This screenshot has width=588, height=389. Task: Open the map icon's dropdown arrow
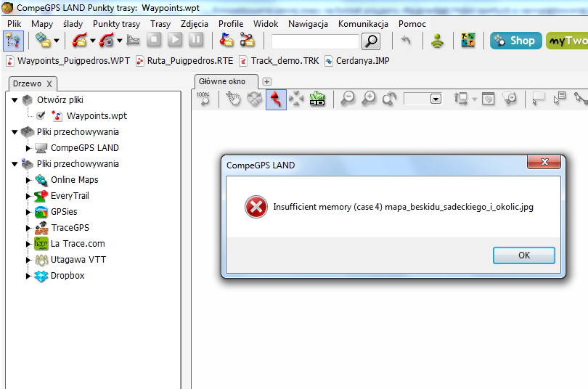(x=56, y=41)
